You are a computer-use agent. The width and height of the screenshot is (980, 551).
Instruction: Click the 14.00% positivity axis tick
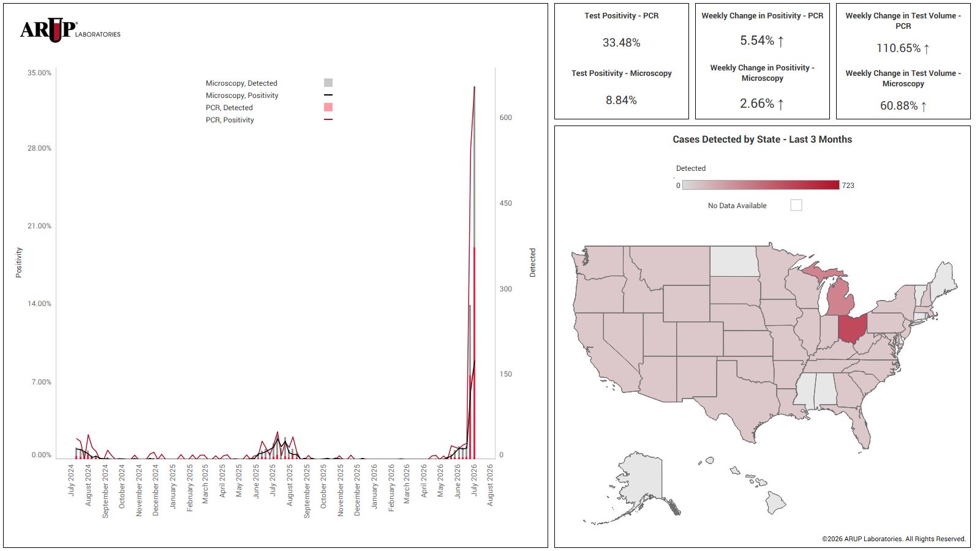(39, 304)
